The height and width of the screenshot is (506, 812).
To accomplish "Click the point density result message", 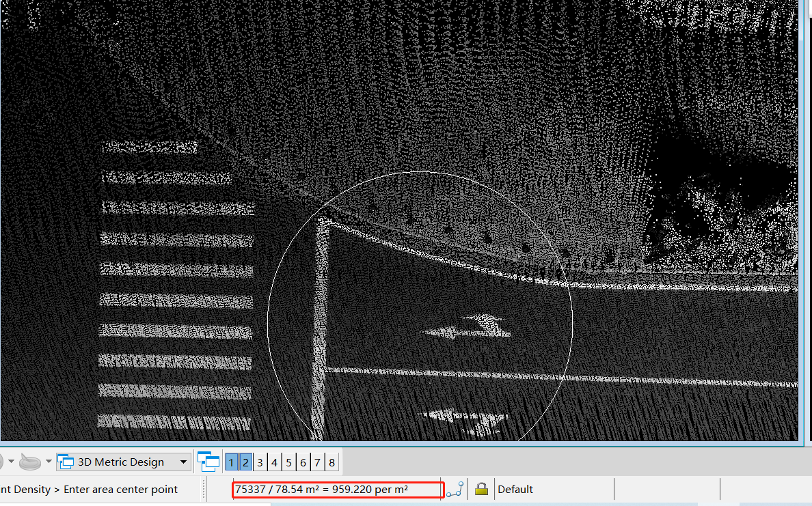I will coord(338,490).
